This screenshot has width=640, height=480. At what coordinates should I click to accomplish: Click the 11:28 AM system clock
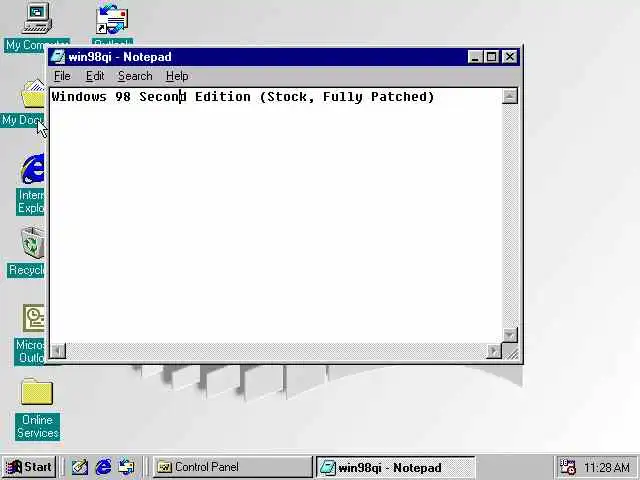[607, 467]
